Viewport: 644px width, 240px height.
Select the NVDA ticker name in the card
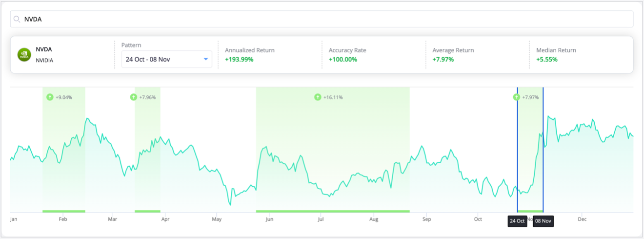(x=44, y=49)
